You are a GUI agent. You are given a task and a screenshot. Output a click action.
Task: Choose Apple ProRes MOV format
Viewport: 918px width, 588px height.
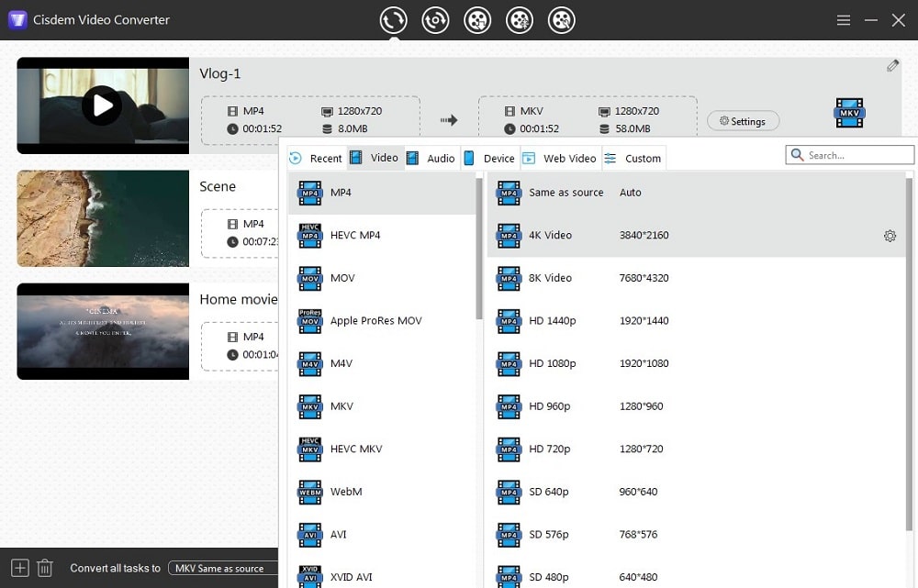381,321
